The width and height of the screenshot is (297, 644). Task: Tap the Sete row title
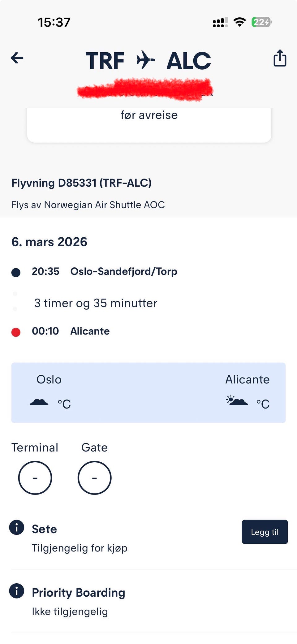coord(44,529)
